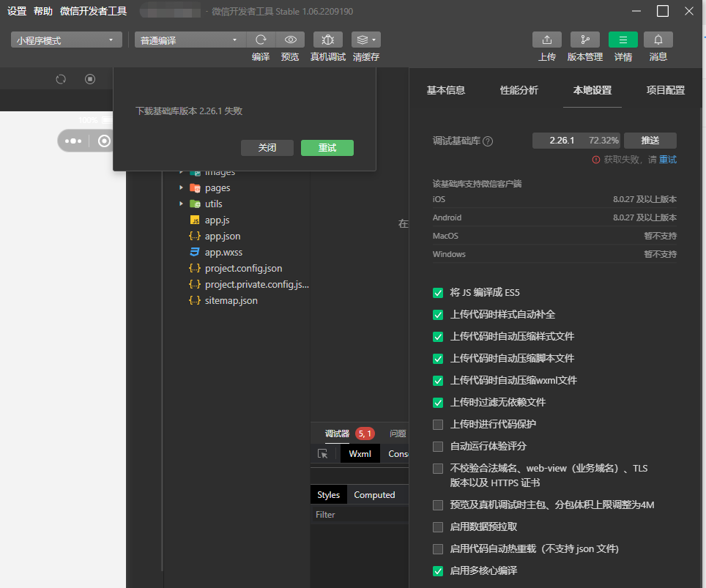Image resolution: width=706 pixels, height=588 pixels.
Task: Click the red 5, 1 error badge
Action: pos(365,433)
